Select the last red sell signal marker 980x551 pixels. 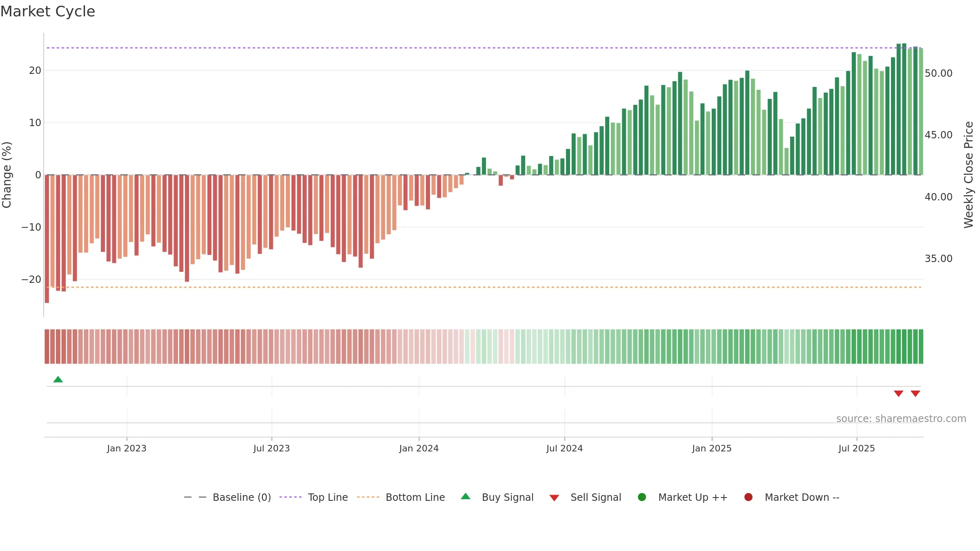(915, 393)
